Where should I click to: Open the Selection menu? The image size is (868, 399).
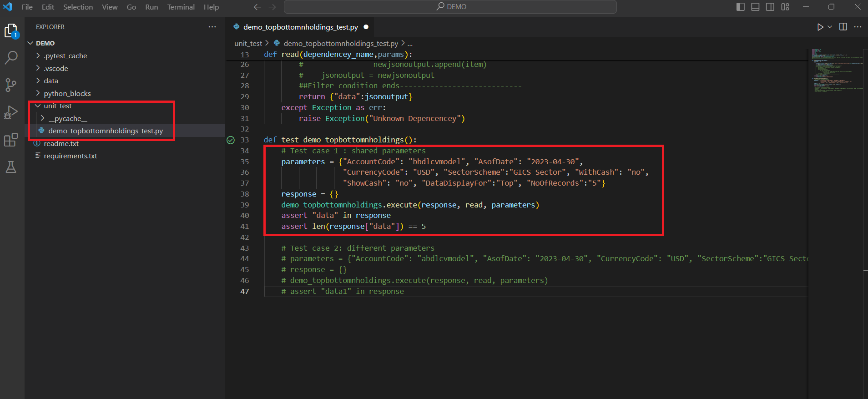(78, 7)
